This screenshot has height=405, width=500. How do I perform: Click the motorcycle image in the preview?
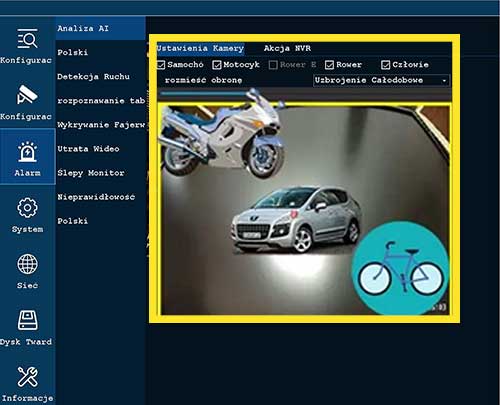coord(223,133)
